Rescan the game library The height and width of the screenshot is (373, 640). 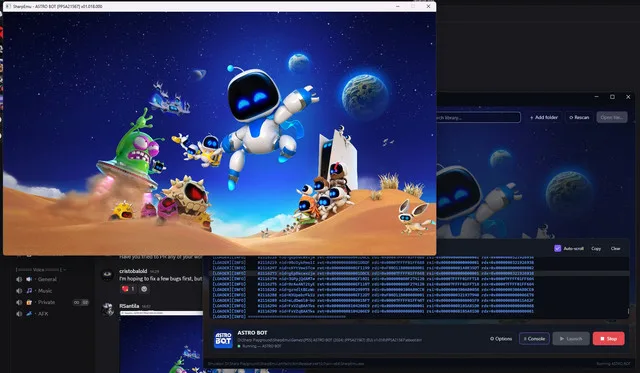pos(579,117)
